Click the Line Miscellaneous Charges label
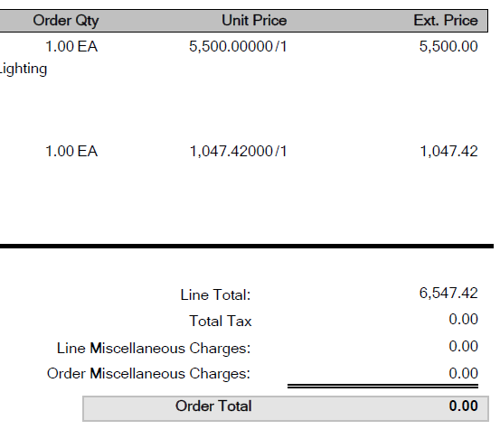This screenshot has width=500, height=448. (x=154, y=349)
